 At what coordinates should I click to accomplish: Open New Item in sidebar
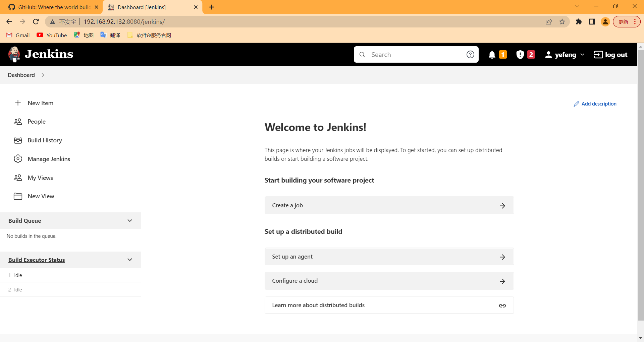pos(40,103)
